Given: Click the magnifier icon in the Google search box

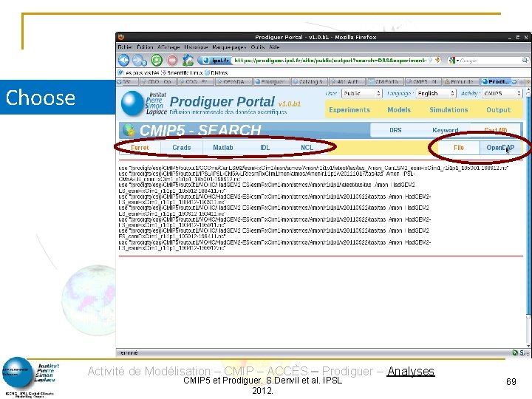Looking at the screenshot, I should (x=525, y=60).
